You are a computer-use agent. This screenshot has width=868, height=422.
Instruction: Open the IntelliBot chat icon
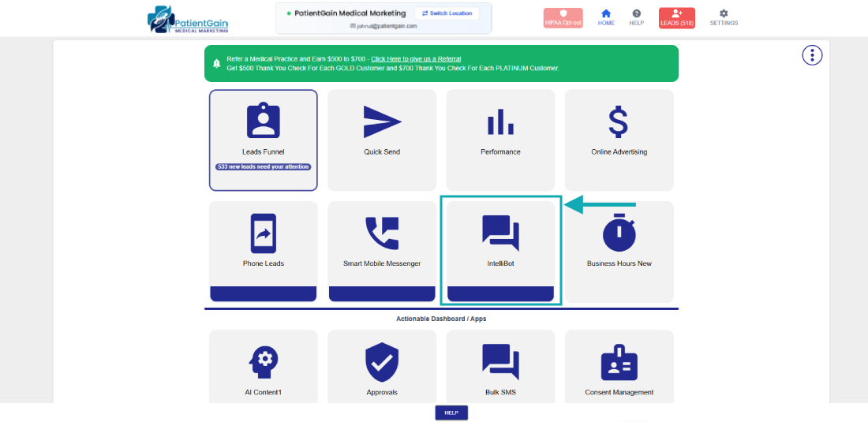pyautogui.click(x=500, y=233)
